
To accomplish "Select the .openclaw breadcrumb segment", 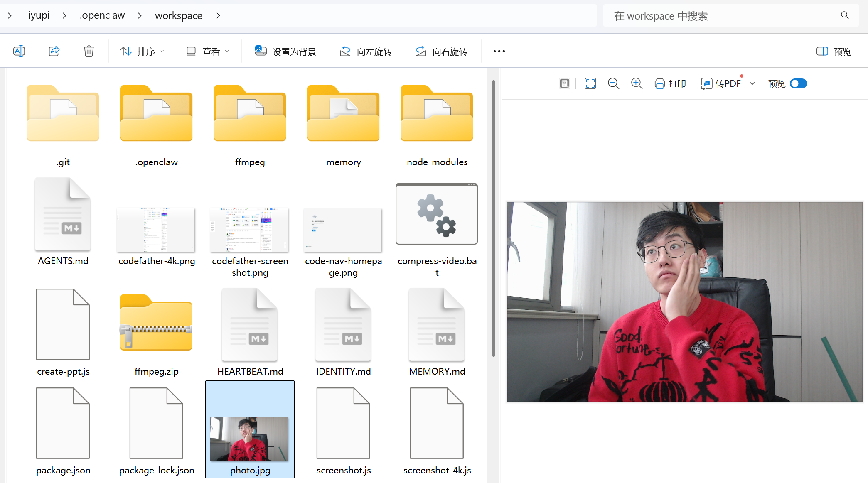I will (x=102, y=15).
